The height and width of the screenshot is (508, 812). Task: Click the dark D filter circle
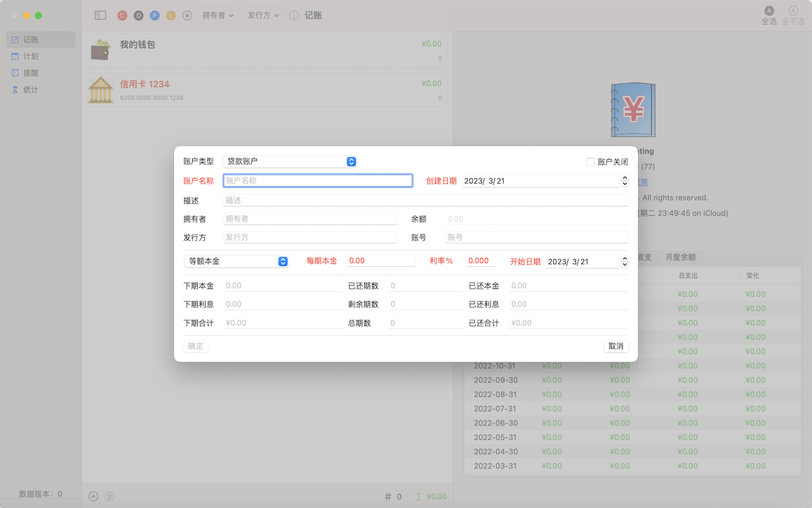[x=138, y=15]
